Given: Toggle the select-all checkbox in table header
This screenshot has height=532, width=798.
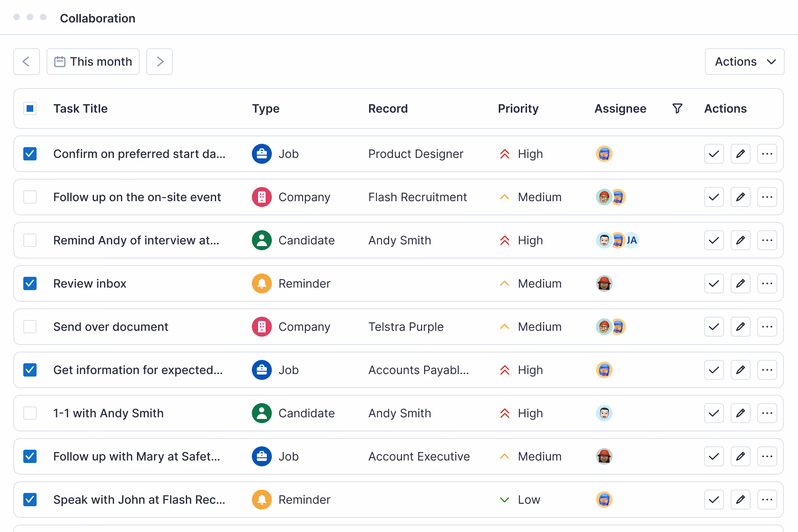Looking at the screenshot, I should pyautogui.click(x=30, y=108).
